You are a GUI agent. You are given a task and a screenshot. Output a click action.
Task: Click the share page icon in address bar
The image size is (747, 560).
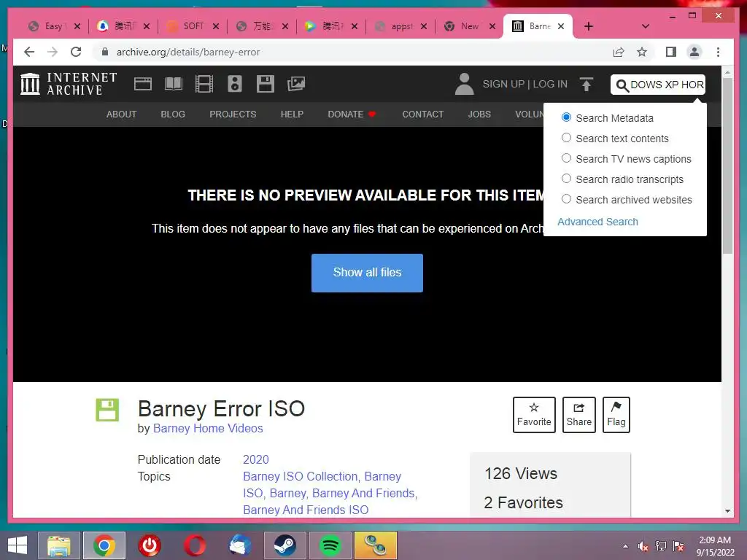(x=619, y=52)
